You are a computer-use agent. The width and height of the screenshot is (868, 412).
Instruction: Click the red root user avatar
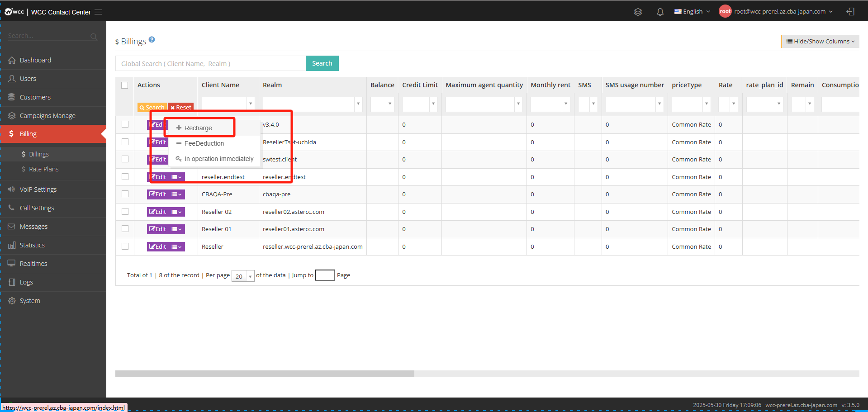[x=725, y=12]
